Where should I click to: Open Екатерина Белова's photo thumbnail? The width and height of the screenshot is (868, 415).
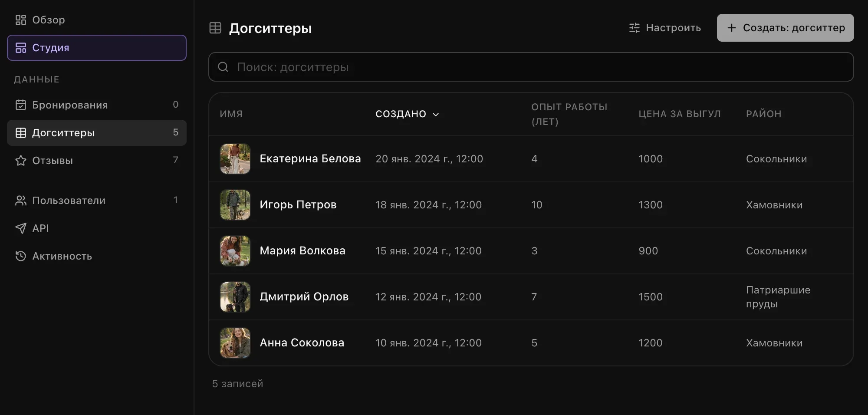(235, 159)
